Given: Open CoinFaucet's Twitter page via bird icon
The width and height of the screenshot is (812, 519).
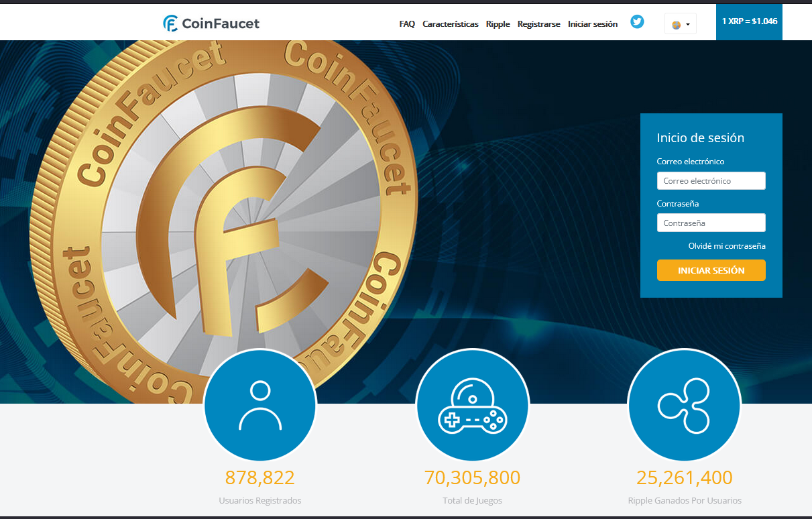Looking at the screenshot, I should (x=636, y=21).
